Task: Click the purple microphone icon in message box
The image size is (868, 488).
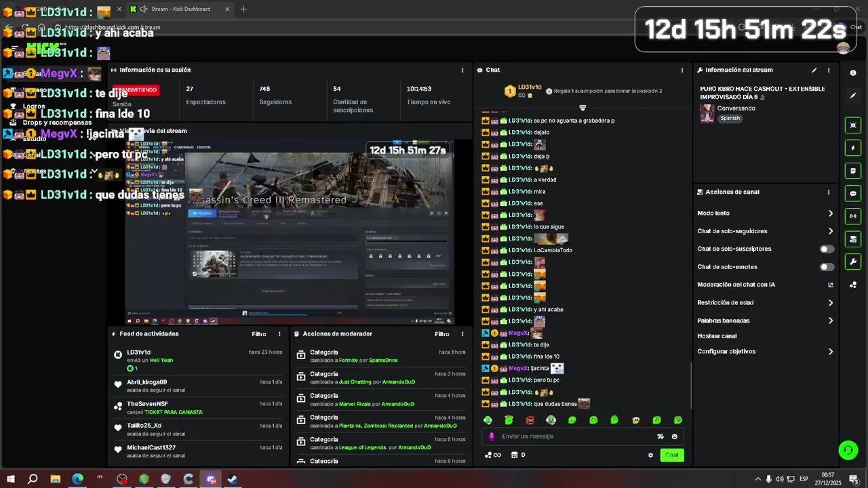Action: click(x=492, y=436)
